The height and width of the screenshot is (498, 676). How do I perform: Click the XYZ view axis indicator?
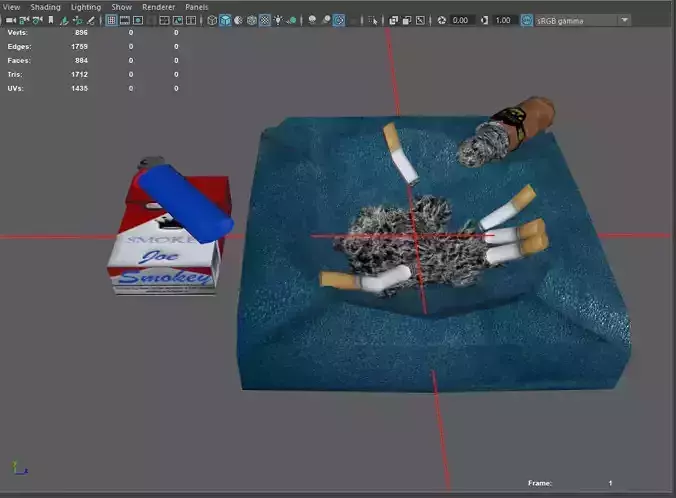[x=19, y=469]
